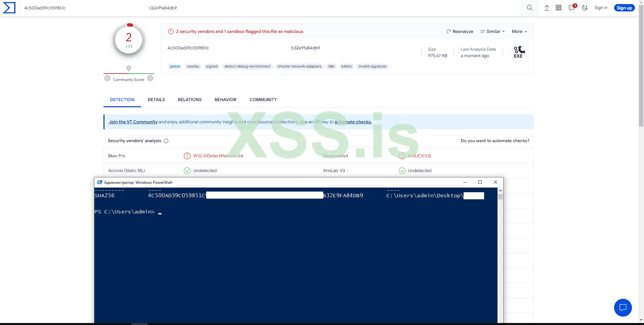Click the PowerShell scrollbar up arrow
644x325 pixels.
tap(500, 191)
